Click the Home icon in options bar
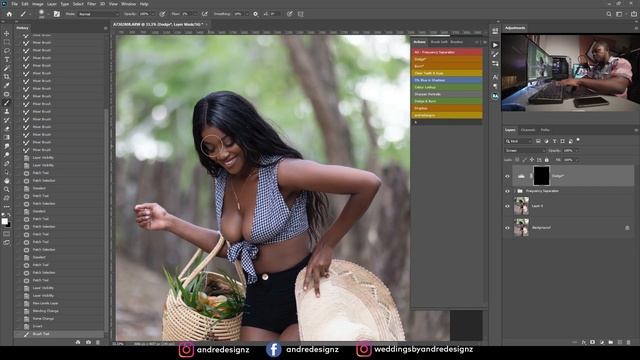The height and width of the screenshot is (360, 640). click(x=9, y=14)
